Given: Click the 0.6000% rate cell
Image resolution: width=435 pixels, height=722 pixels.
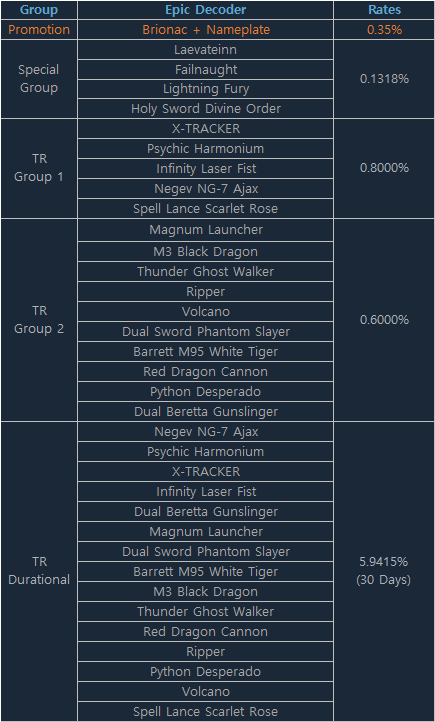Looking at the screenshot, I should point(384,320).
